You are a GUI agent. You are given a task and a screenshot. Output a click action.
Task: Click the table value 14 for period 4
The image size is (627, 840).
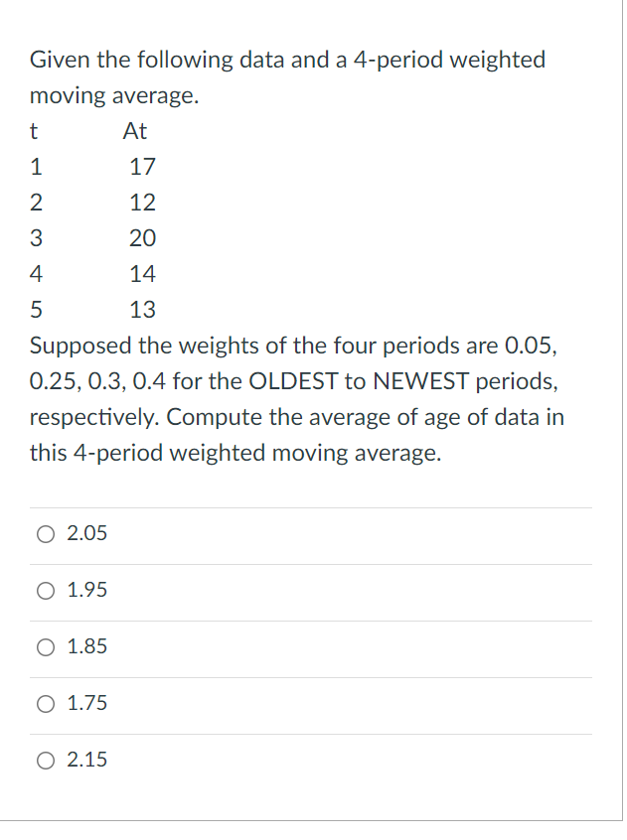pyautogui.click(x=142, y=274)
